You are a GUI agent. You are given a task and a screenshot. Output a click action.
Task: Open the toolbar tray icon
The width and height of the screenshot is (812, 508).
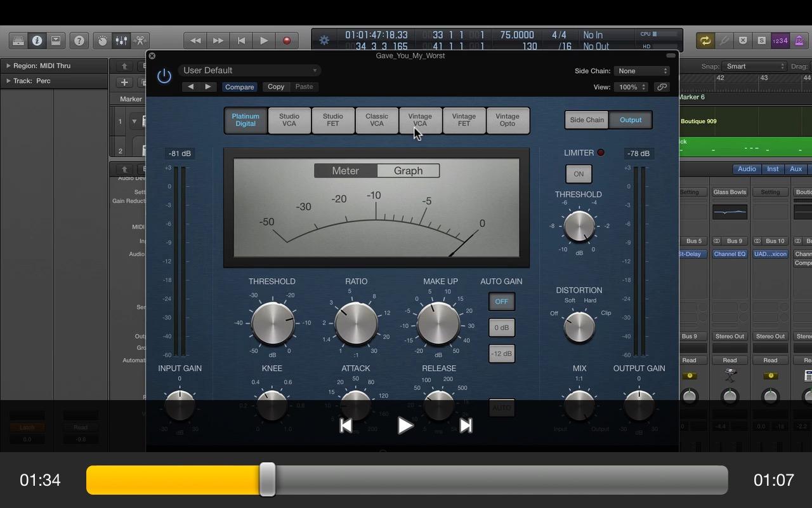(x=56, y=41)
